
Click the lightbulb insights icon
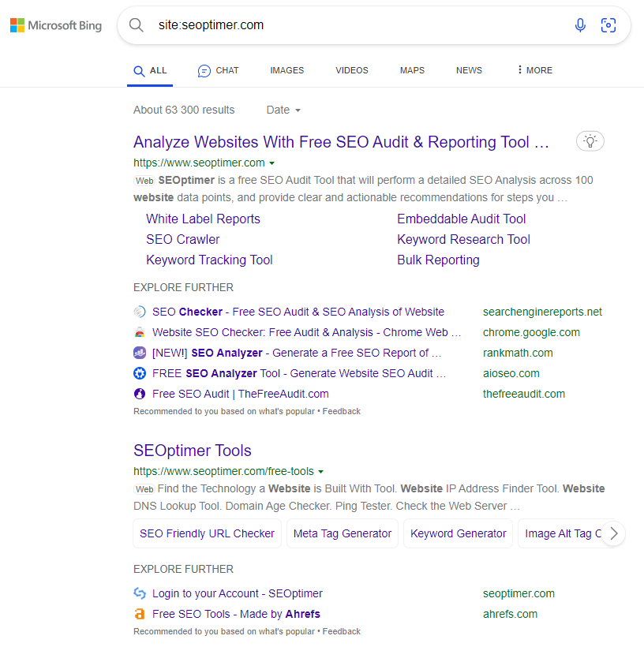click(590, 142)
